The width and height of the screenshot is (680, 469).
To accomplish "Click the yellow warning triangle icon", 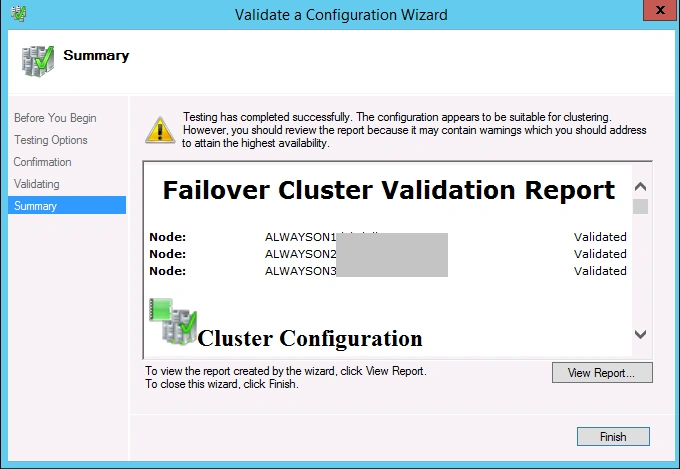I will [x=160, y=130].
